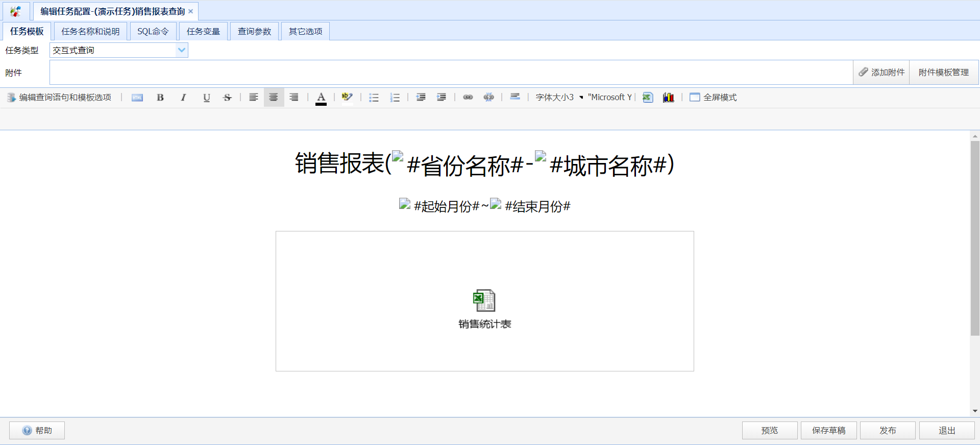
Task: Click the 添加附件 button
Action: 881,73
